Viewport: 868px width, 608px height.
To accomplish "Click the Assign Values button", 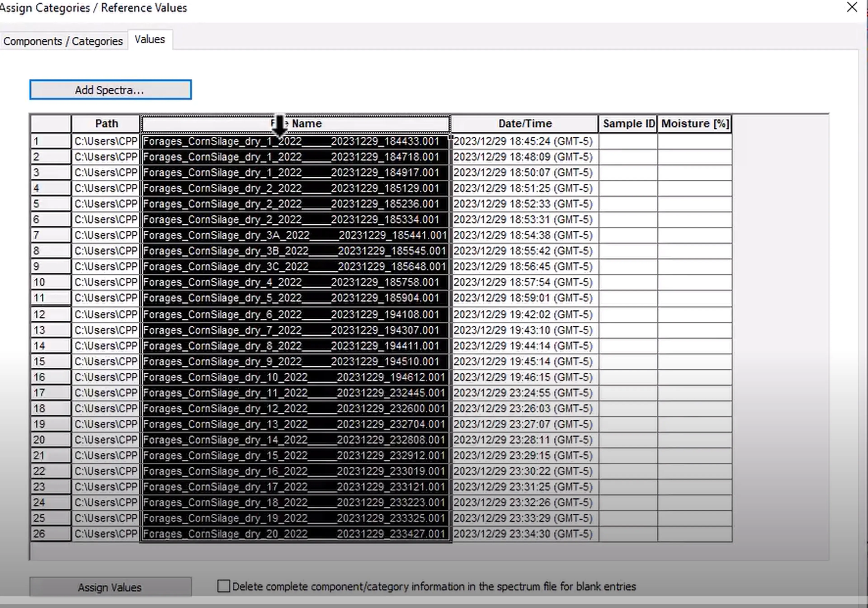I will (x=110, y=587).
